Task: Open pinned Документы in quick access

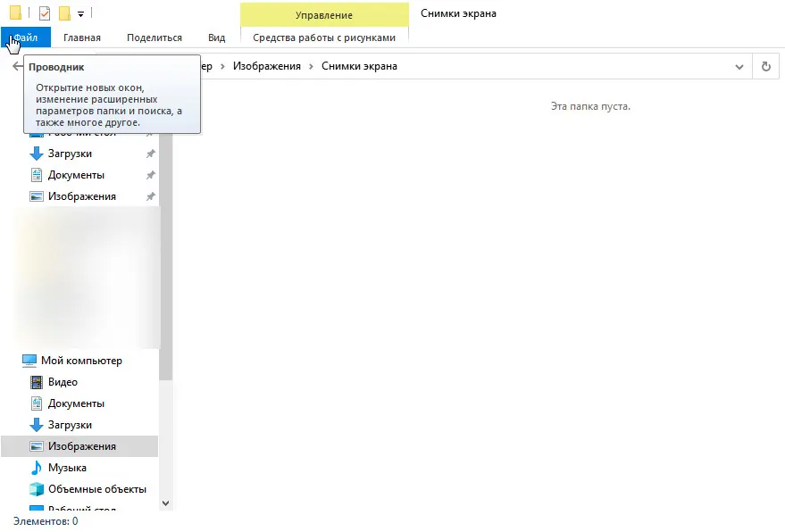Action: click(76, 175)
